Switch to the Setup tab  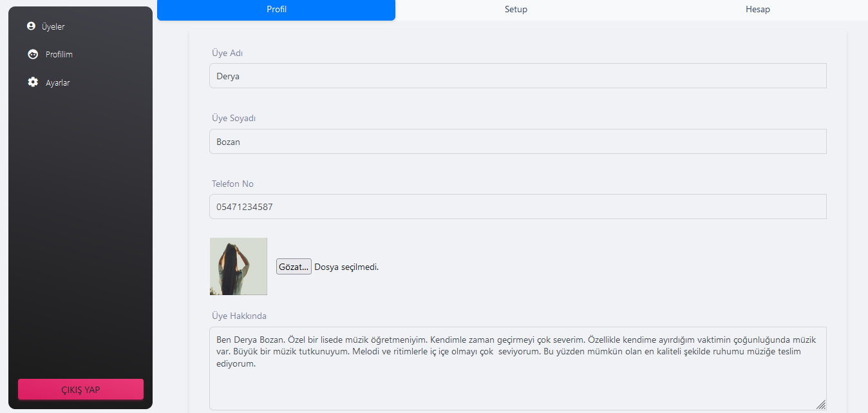pyautogui.click(x=515, y=10)
